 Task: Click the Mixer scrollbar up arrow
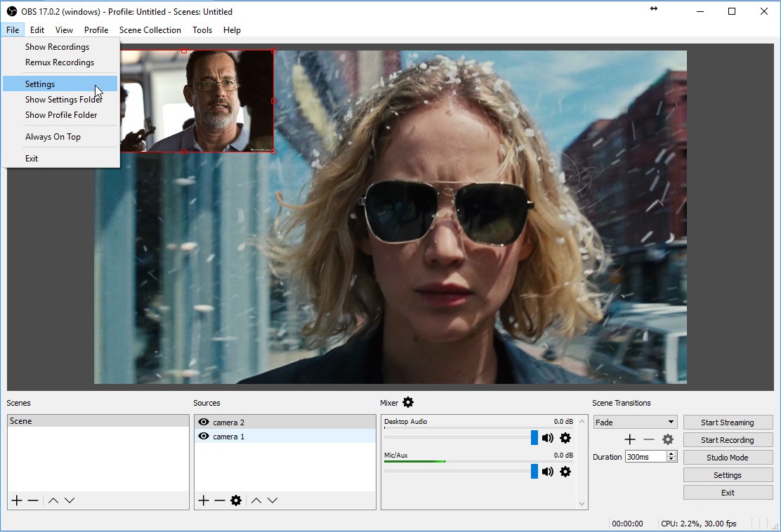(582, 421)
